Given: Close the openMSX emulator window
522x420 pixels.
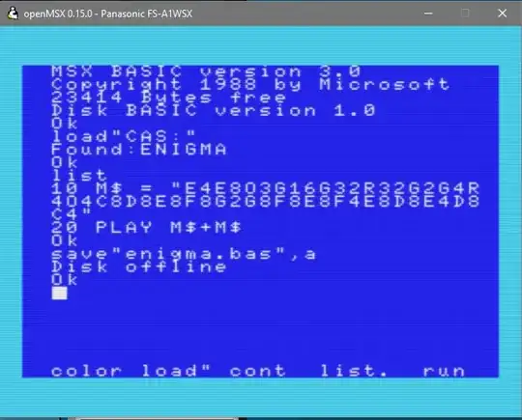Looking at the screenshot, I should pos(502,14).
